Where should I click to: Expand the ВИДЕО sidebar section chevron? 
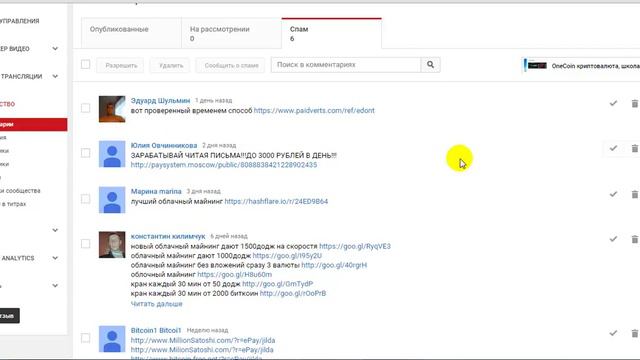55,49
